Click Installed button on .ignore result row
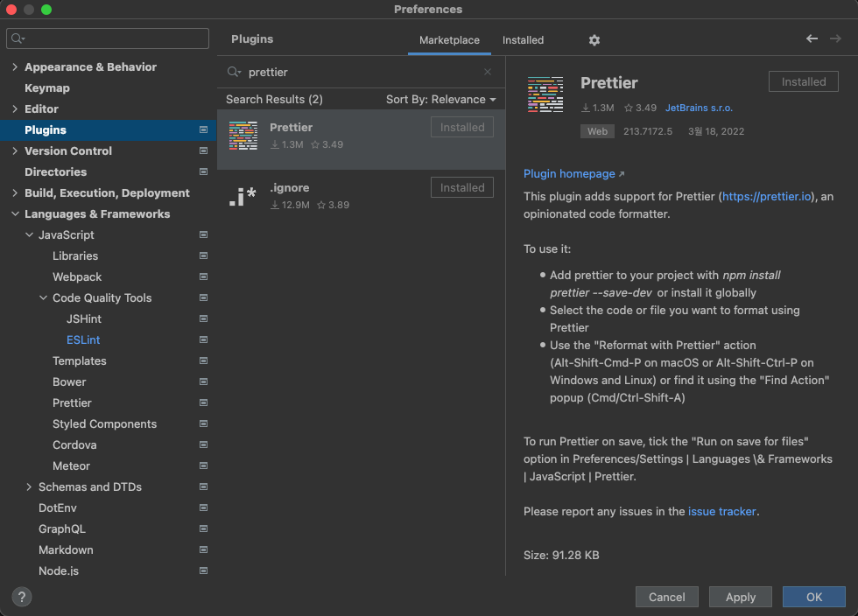This screenshot has height=616, width=858. coord(462,187)
